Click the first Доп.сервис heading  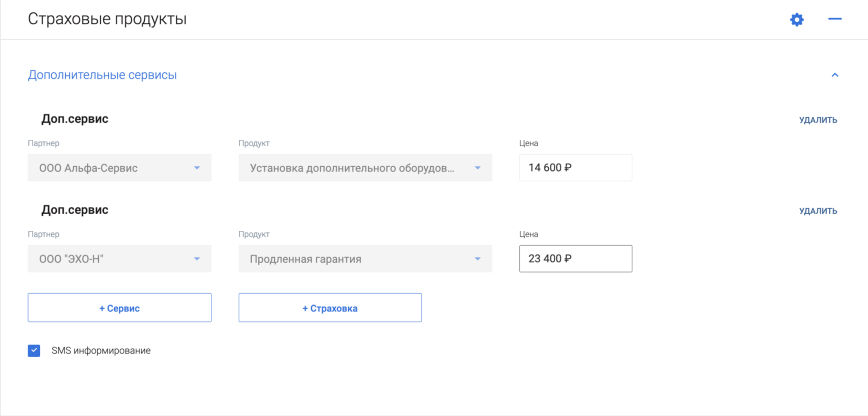point(75,119)
